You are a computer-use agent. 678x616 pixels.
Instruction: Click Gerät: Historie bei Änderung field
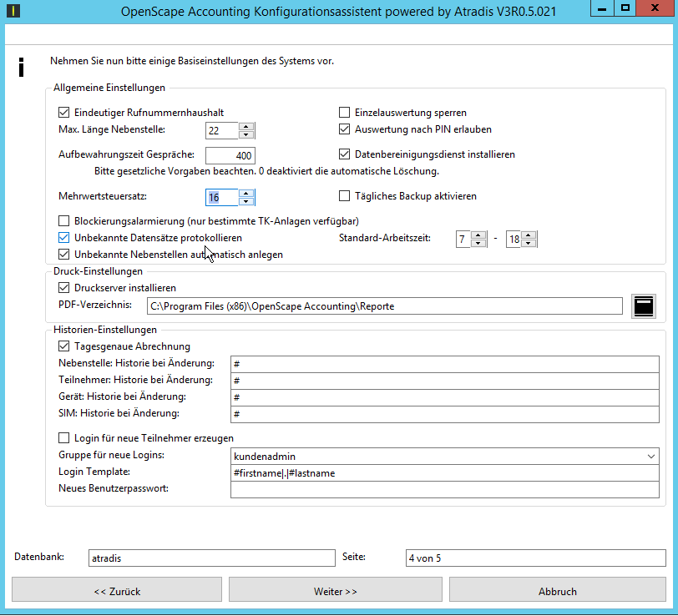(x=444, y=397)
